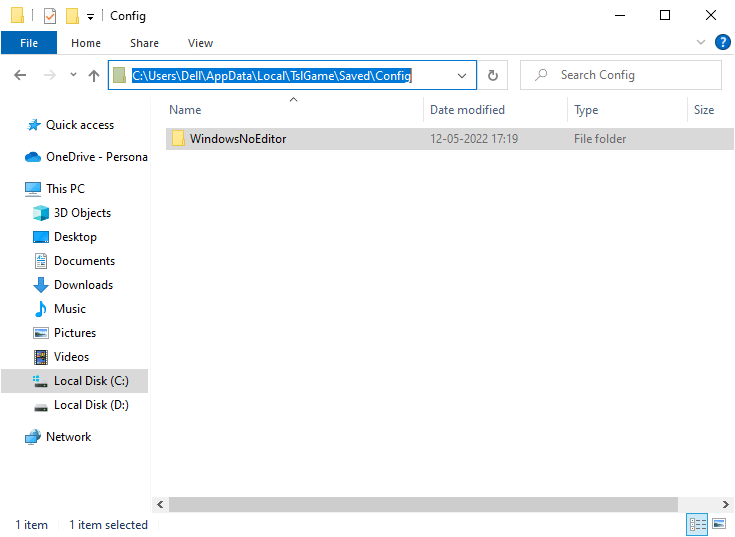Sort by the Size column header
The image size is (735, 537).
pos(704,110)
